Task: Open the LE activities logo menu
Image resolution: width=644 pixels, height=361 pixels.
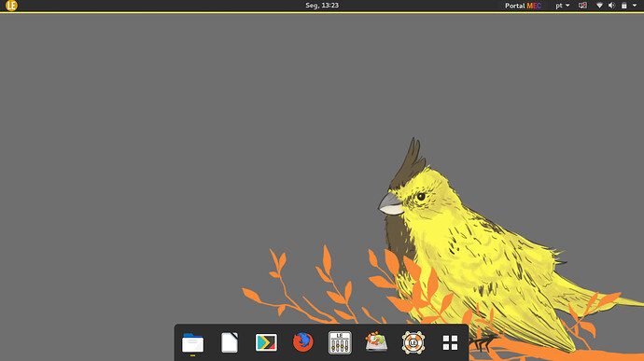Action: [11, 6]
